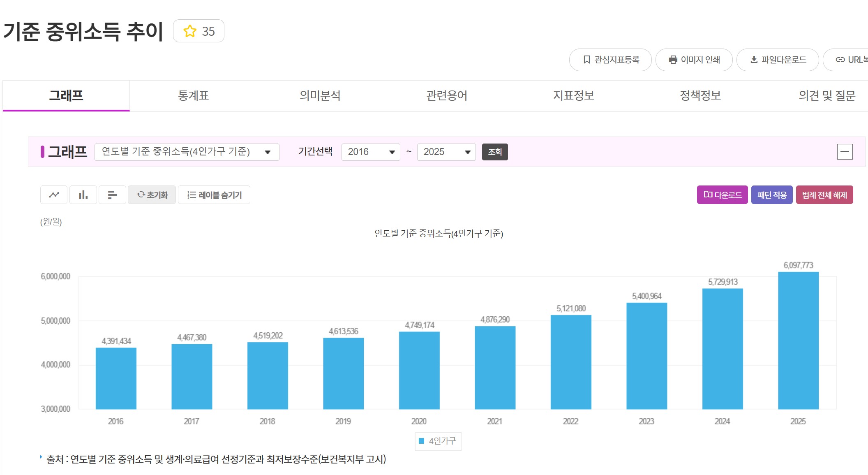Open the start year 2016 dropdown
Screen dimensions: 868x475
[370, 152]
